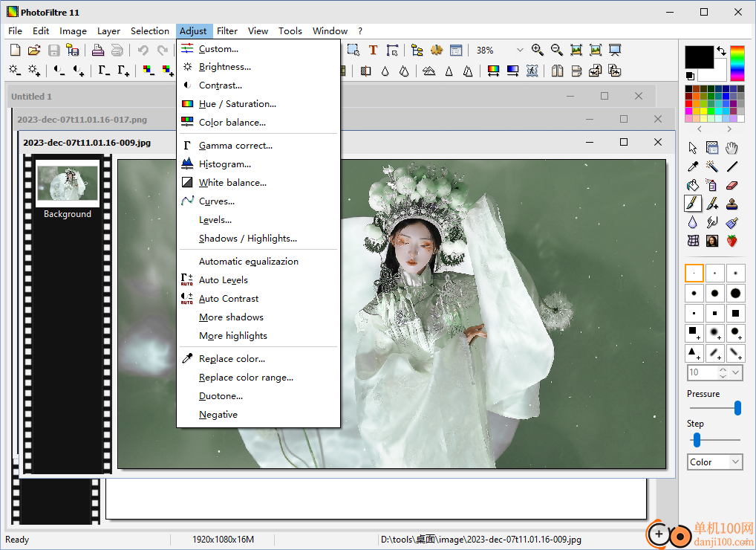Click the Full screen presentation icon
Screen dimensions: 756x550
pyautogui.click(x=615, y=50)
